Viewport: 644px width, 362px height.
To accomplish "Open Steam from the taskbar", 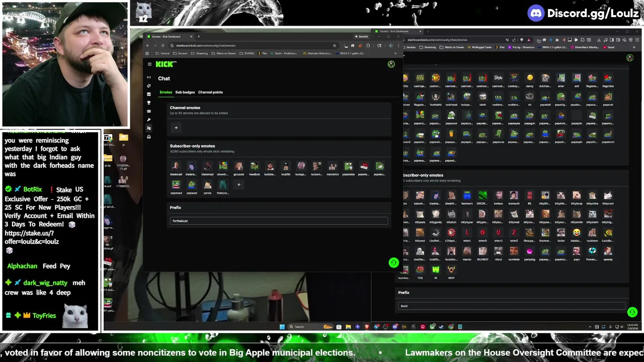I will click(x=441, y=327).
